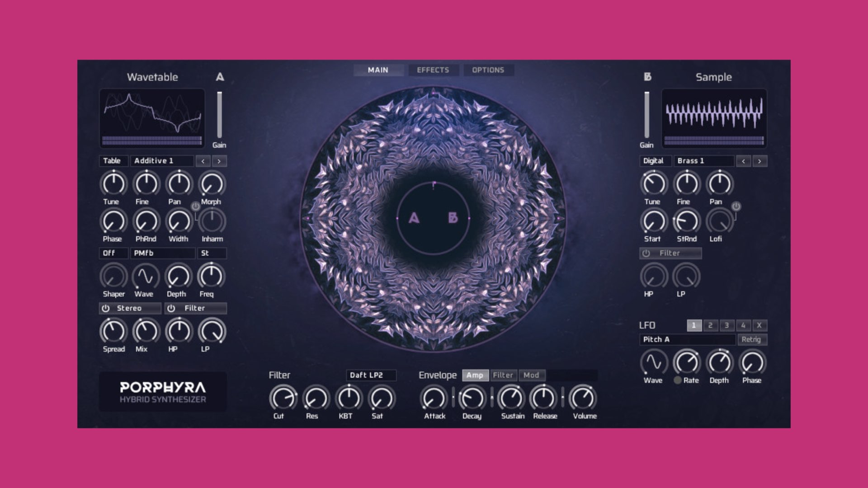Open the Daft LP2 filter type dropdown

371,375
